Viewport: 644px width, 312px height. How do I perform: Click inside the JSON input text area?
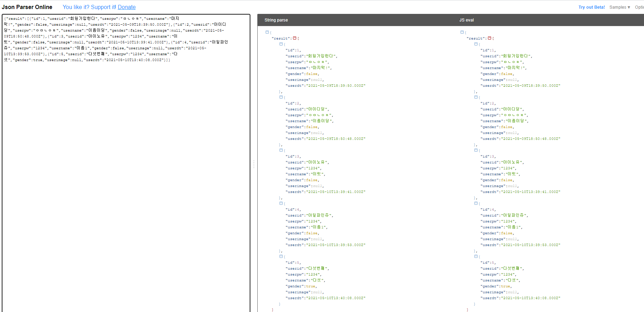(x=126, y=163)
